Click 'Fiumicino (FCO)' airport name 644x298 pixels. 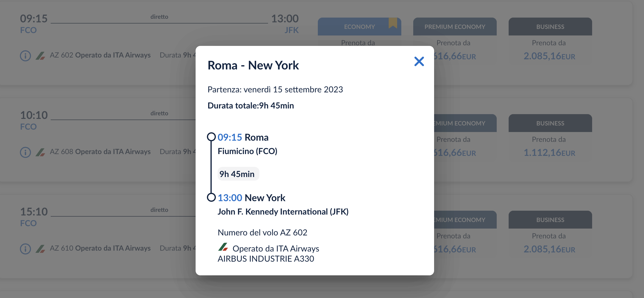pyautogui.click(x=247, y=151)
